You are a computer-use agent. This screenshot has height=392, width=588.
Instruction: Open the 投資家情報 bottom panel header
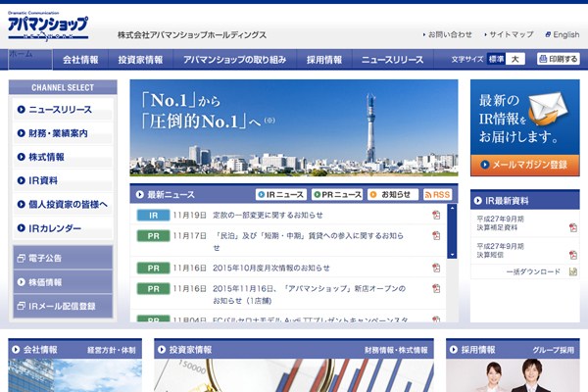(x=294, y=350)
